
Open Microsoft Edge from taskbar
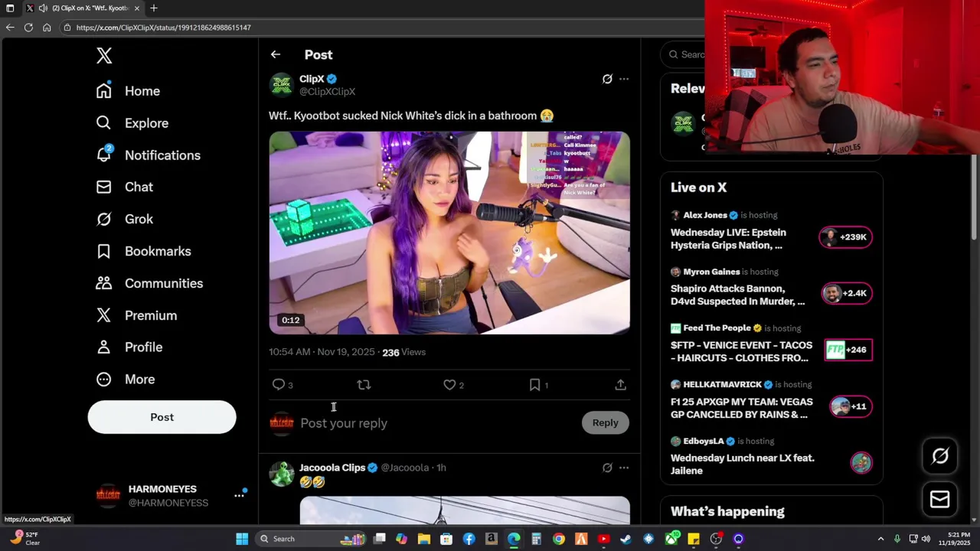514,539
